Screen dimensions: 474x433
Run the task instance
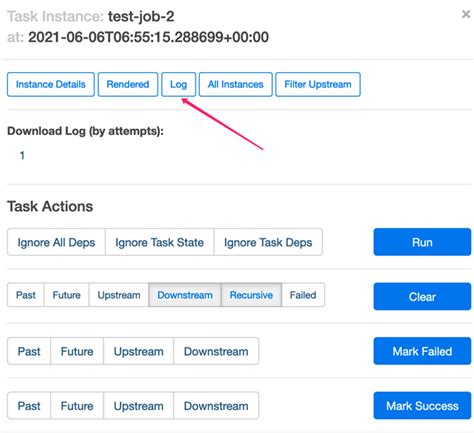tap(422, 242)
